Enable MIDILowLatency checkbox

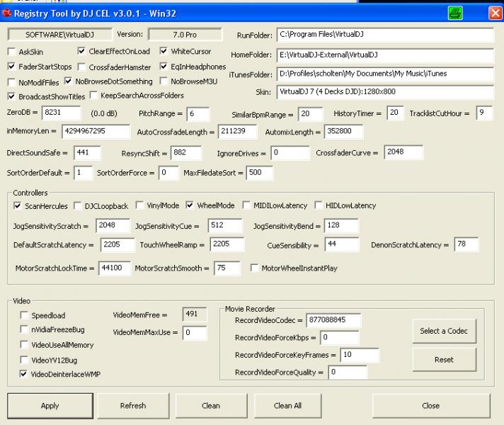(x=246, y=205)
